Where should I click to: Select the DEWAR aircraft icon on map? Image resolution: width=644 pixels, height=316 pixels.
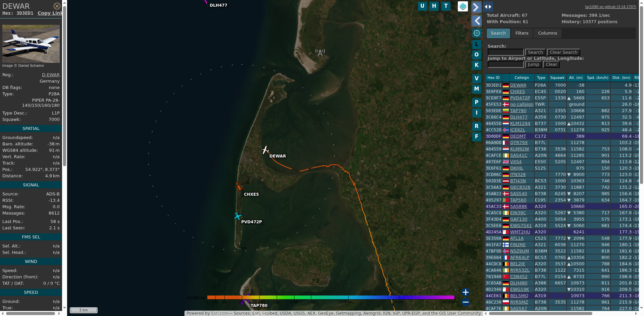coord(265,150)
